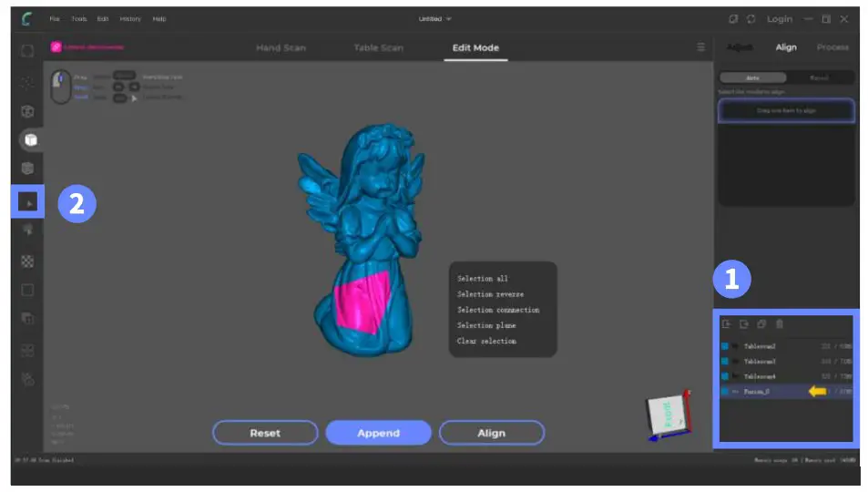Click the application logo in title bar
The width and height of the screenshot is (868, 492).
pos(26,19)
